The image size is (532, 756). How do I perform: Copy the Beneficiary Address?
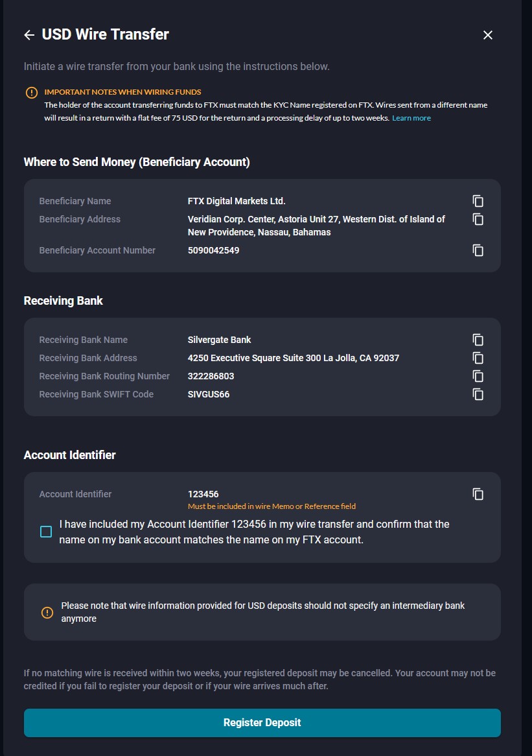click(478, 219)
